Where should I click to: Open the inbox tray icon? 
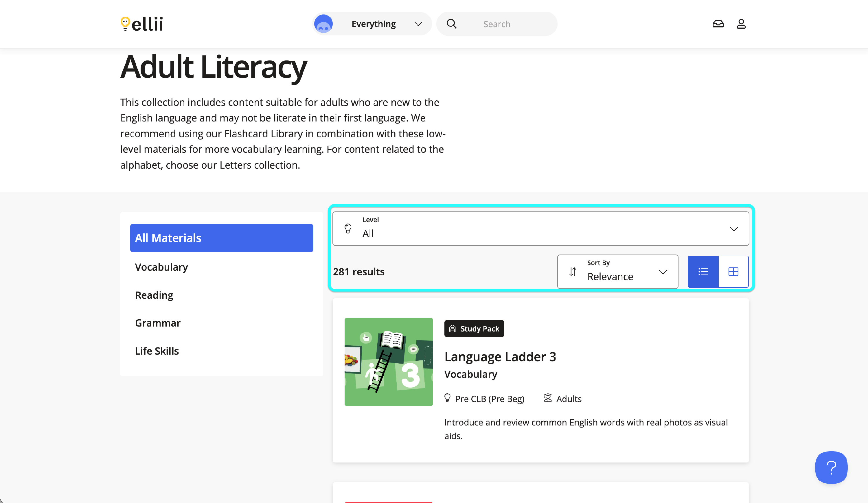coord(718,24)
